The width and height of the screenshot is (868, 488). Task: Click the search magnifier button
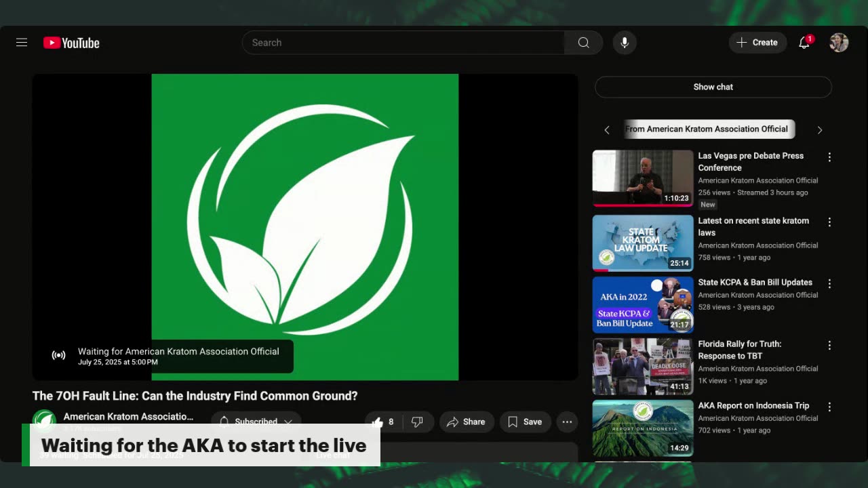(x=583, y=43)
